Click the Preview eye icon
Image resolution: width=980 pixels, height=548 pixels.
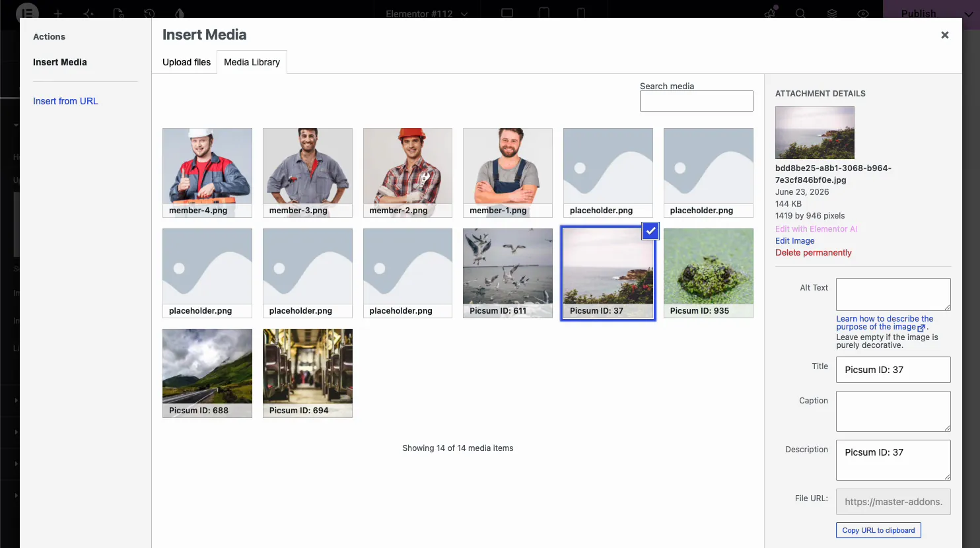coord(863,13)
